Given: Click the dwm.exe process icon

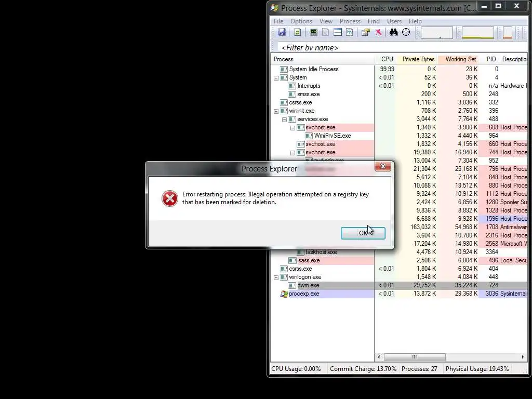Looking at the screenshot, I should 292,285.
